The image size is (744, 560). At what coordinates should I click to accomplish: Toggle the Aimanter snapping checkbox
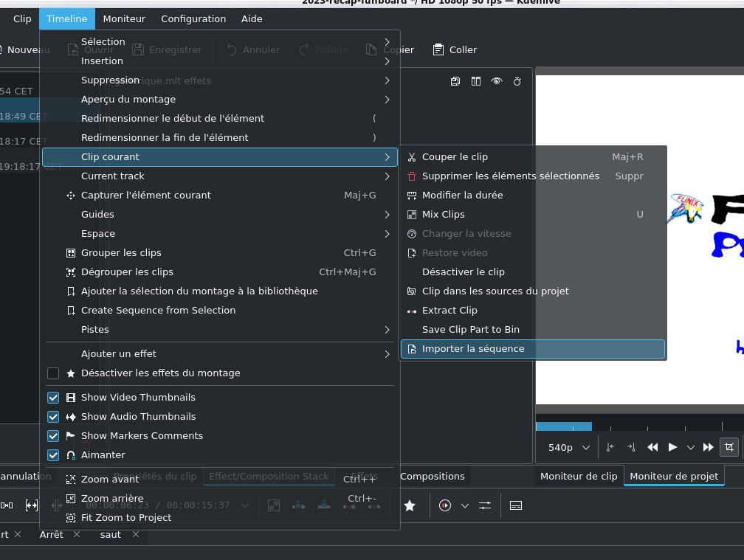tap(53, 455)
